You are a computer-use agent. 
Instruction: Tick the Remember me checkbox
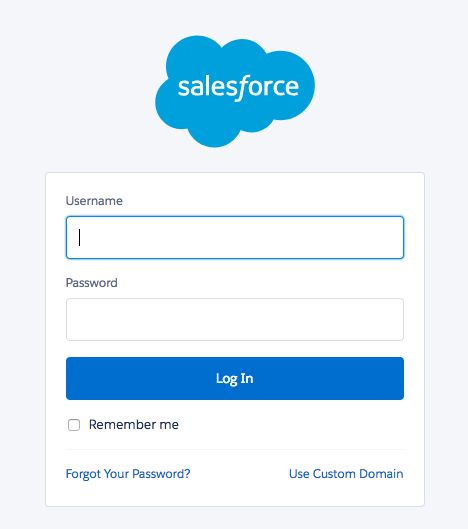tap(74, 425)
